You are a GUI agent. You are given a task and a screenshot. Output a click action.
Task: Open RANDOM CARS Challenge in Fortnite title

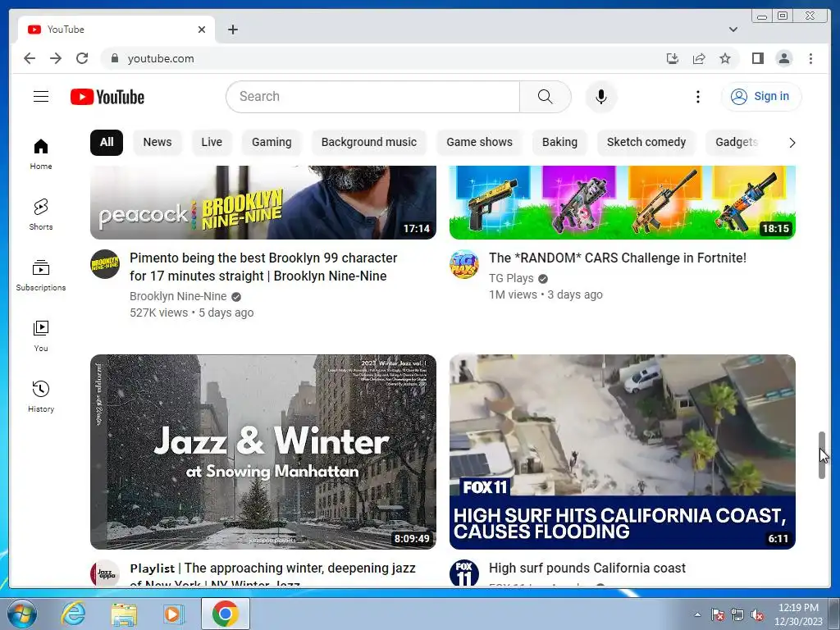617,258
